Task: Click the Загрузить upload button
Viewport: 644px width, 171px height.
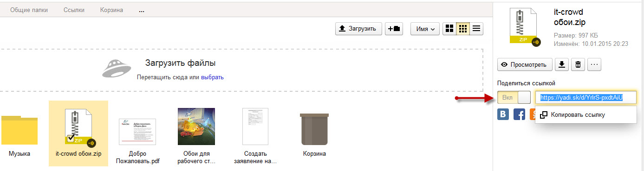Action: (359, 29)
